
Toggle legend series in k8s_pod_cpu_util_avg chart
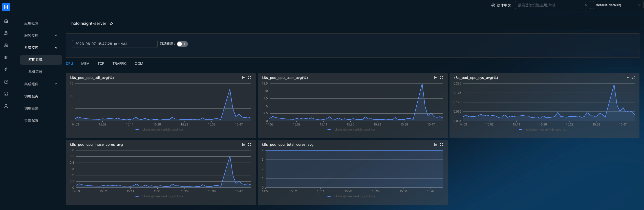click(x=161, y=130)
